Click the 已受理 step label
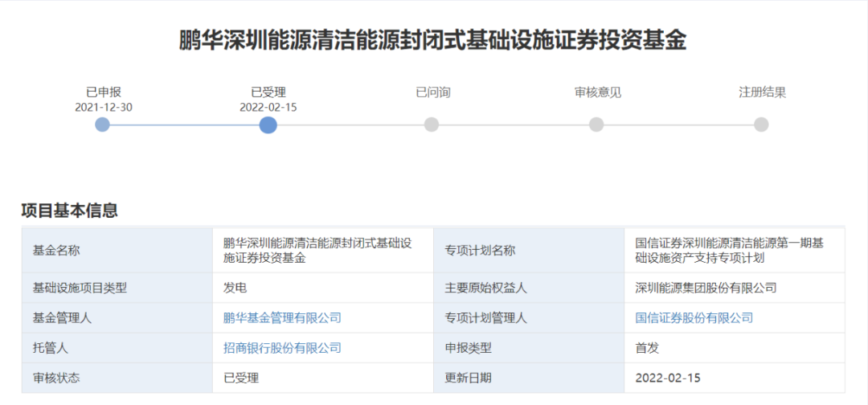868x405 pixels. point(268,92)
